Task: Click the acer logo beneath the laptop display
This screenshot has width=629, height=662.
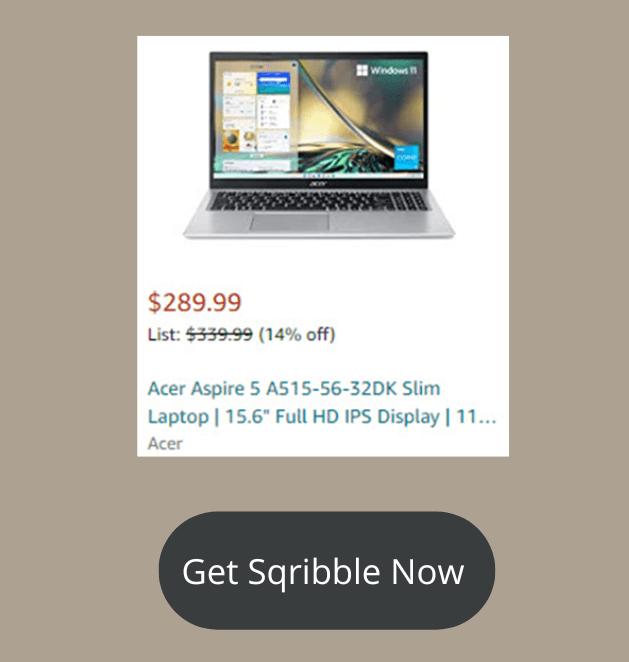Action: (x=318, y=183)
